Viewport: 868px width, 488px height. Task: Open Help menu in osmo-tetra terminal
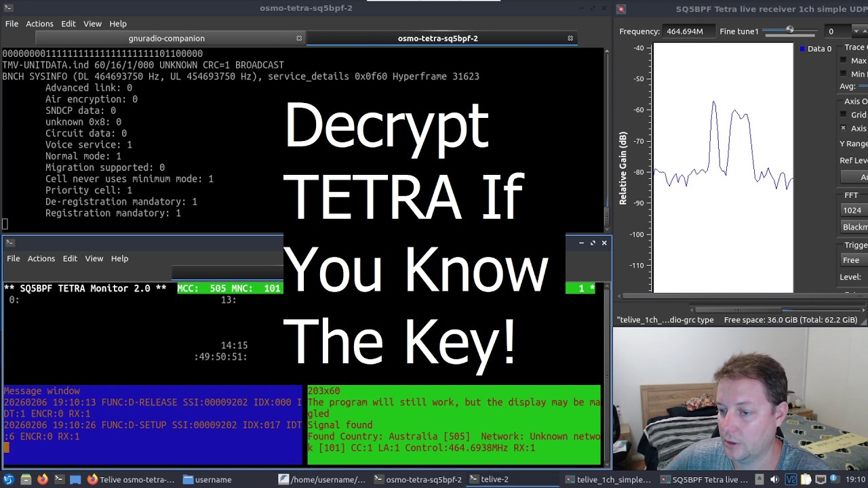118,24
